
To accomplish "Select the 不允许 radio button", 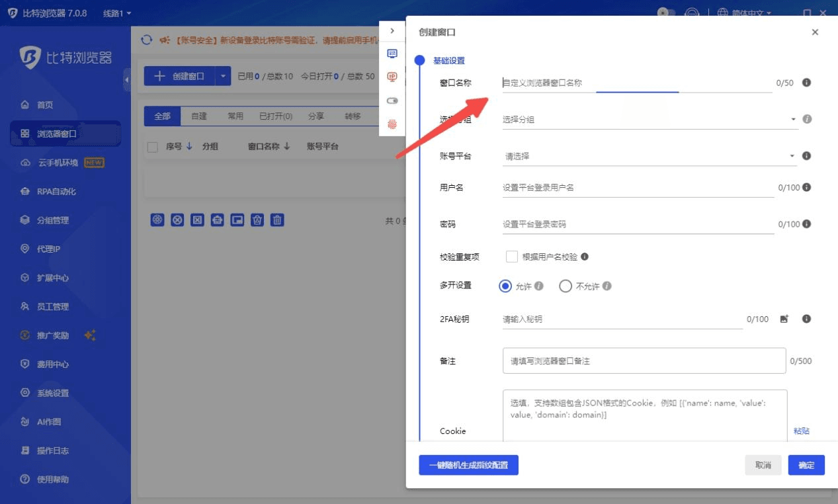I will [x=565, y=286].
